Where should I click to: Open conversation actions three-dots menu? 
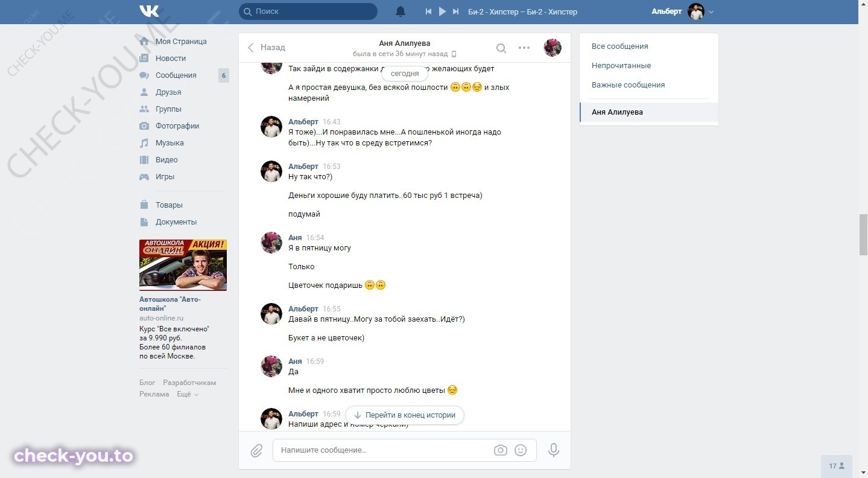pos(524,48)
